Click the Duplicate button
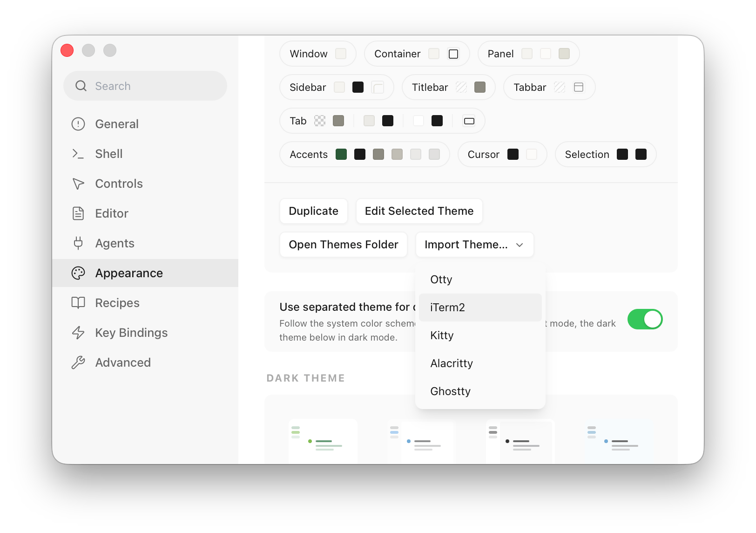 (x=313, y=211)
